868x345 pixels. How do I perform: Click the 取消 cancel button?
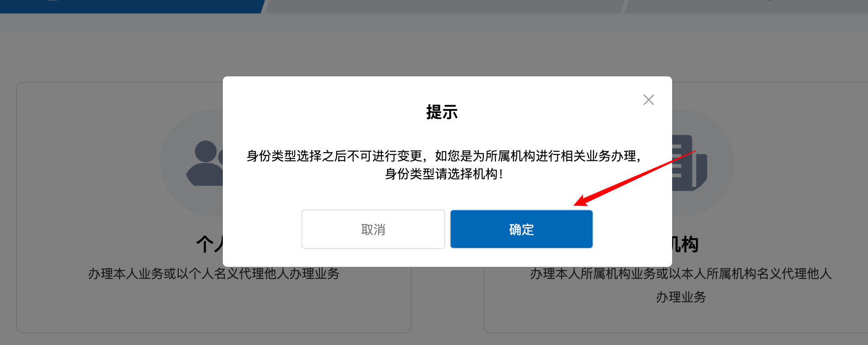[373, 229]
